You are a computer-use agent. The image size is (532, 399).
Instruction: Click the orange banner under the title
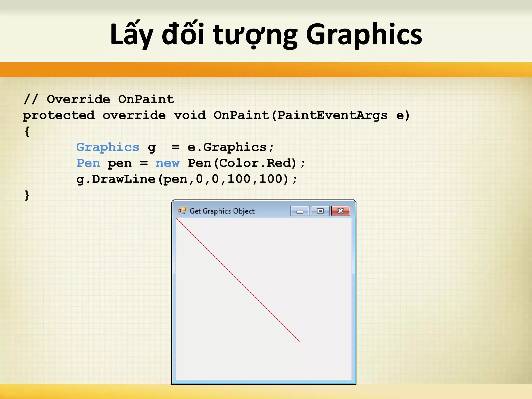[x=266, y=70]
